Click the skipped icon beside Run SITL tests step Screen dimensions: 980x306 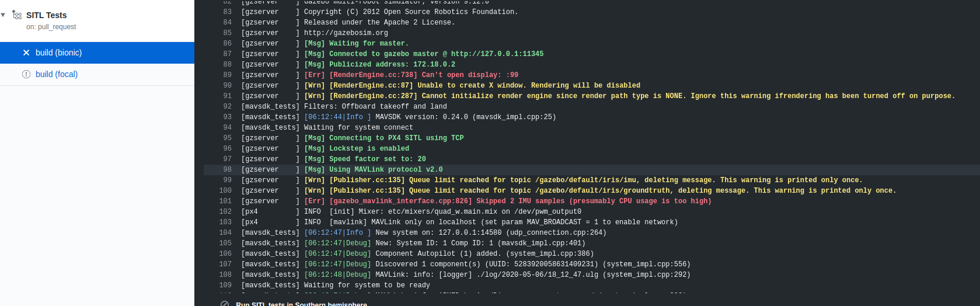(225, 304)
